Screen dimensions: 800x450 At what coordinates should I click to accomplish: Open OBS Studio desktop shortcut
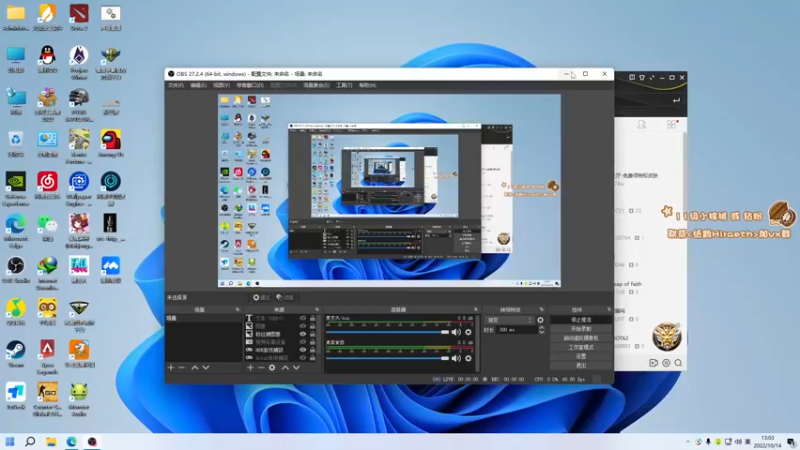tap(16, 270)
